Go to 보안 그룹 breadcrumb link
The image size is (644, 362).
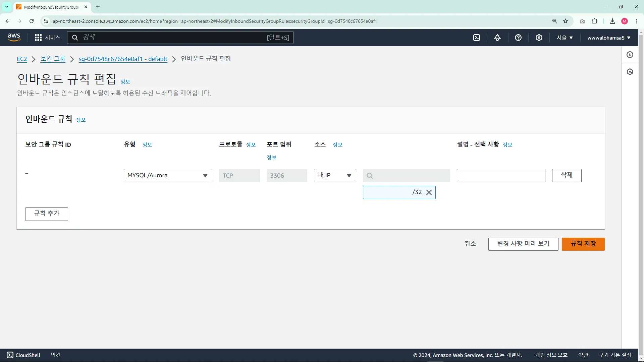tap(53, 59)
